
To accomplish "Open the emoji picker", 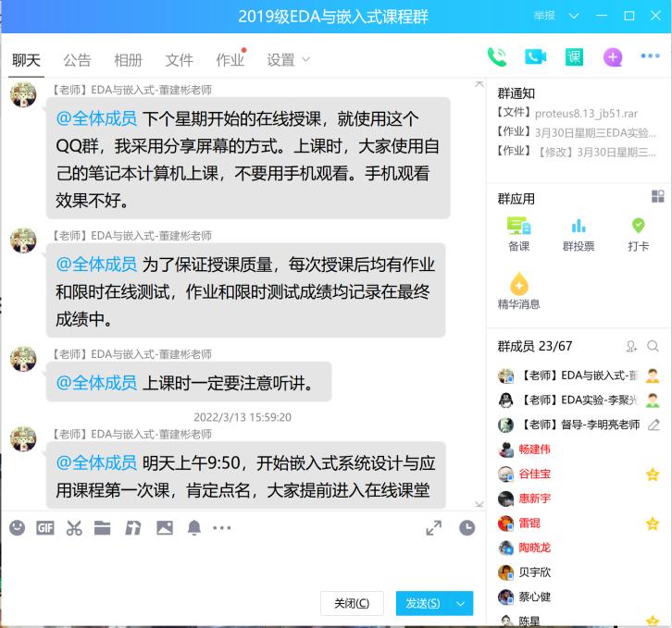I will coord(17,528).
